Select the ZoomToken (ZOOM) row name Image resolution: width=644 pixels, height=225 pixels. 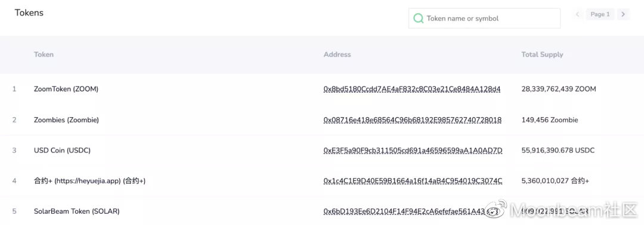click(x=66, y=89)
